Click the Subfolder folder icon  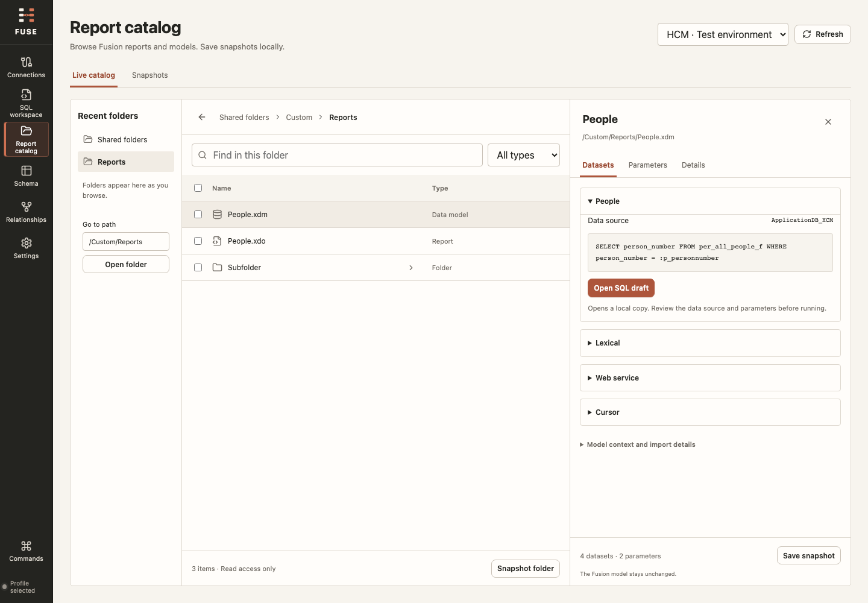(x=218, y=268)
